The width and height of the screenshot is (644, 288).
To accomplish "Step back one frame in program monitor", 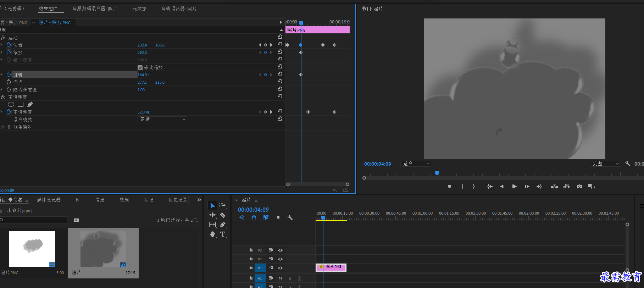I will coord(502,187).
